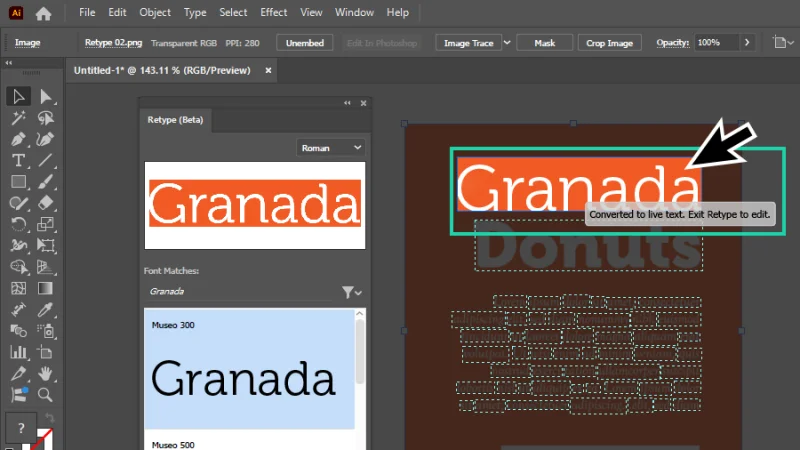Pick the Eraser tool
The height and width of the screenshot is (450, 800).
(x=45, y=203)
